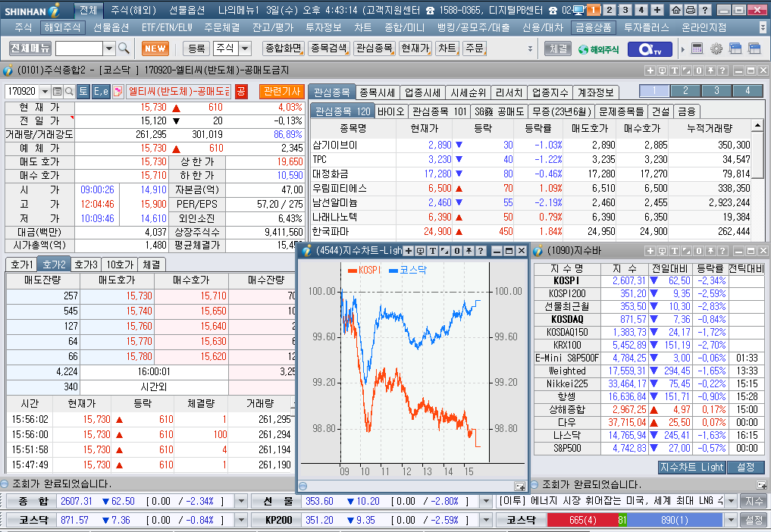771x532 pixels.
Task: Switch to virtual screen 3
Action: 625,10
